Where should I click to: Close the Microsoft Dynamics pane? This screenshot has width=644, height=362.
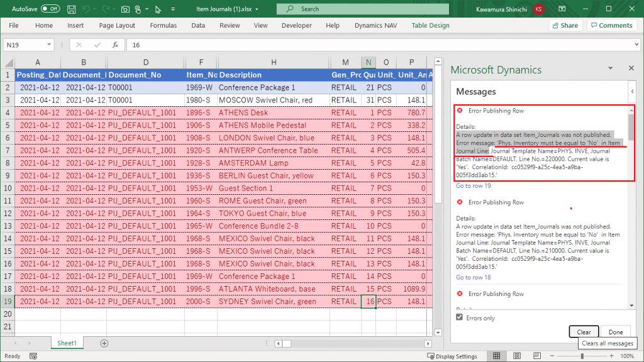point(631,68)
